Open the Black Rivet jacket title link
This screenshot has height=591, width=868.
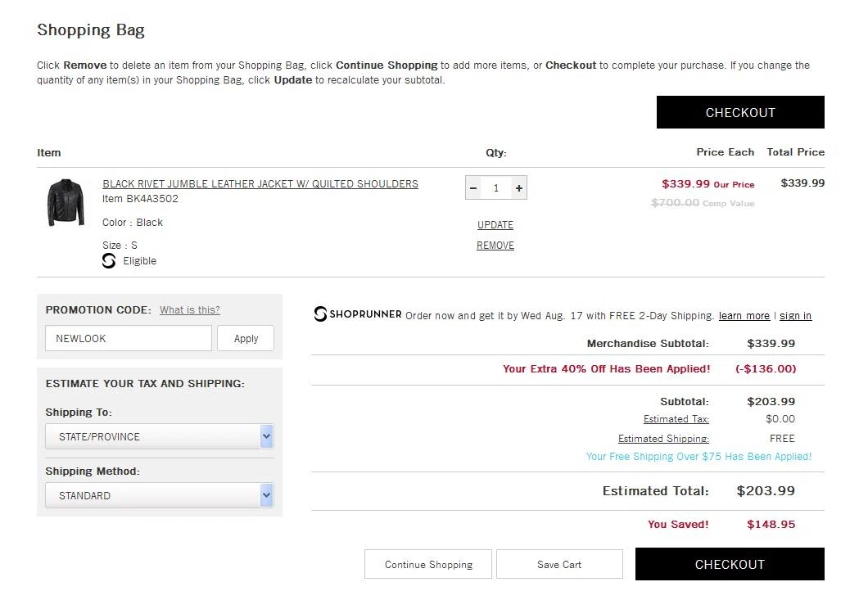click(260, 183)
